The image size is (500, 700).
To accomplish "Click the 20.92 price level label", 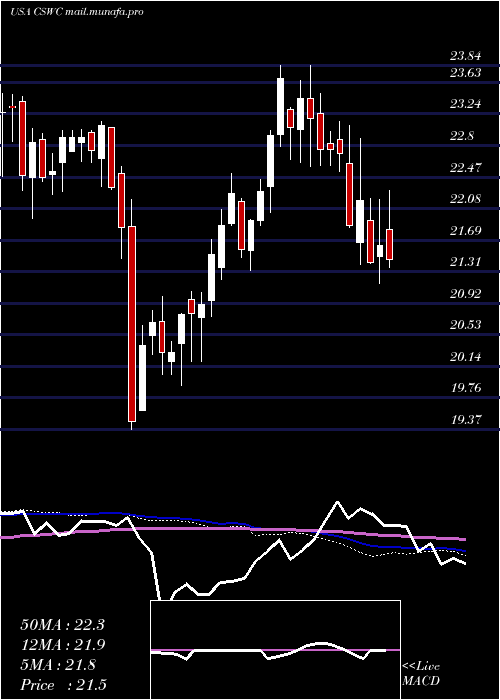I will point(466,294).
